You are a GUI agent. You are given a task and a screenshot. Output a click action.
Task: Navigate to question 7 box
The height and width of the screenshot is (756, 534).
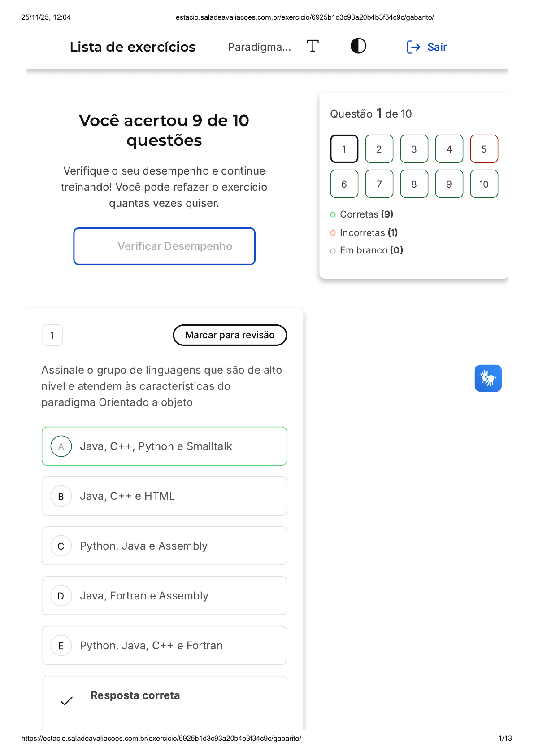pos(379,184)
